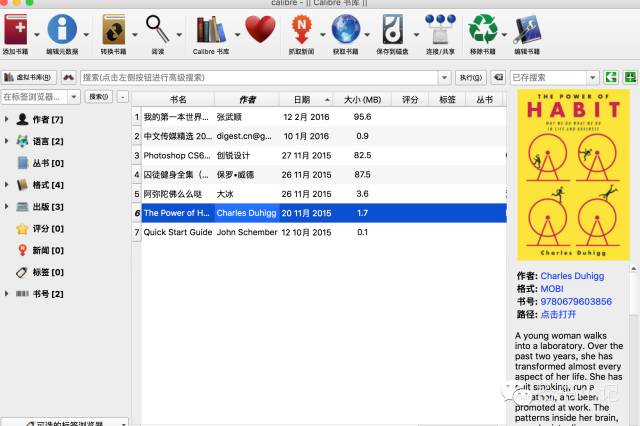Viewport: 640px width, 426px height.
Task: Click the MOBI format link
Action: point(552,289)
